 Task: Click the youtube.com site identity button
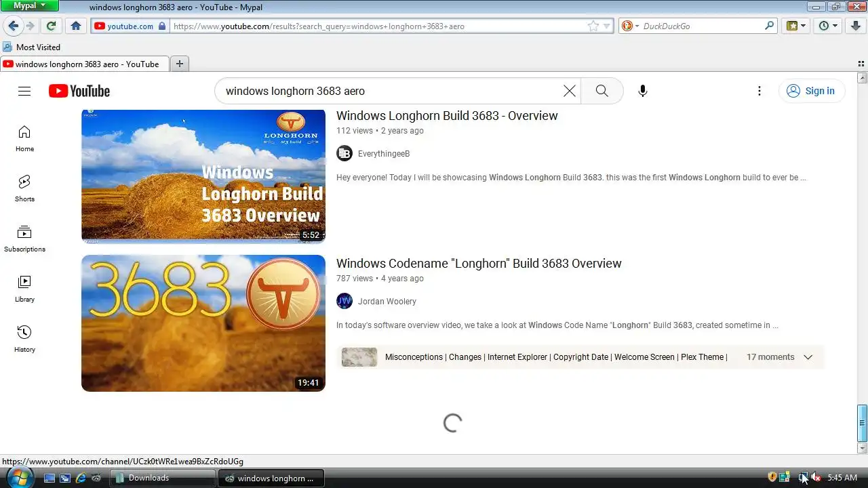click(130, 26)
